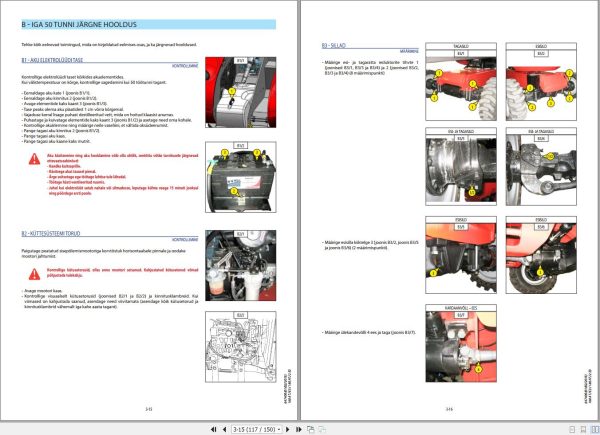Click the heading 'B - IGA 50 TUNNI JÄRGNE HOOLDUS'
Image resolution: width=600 pixels, height=435 pixels.
(x=79, y=24)
